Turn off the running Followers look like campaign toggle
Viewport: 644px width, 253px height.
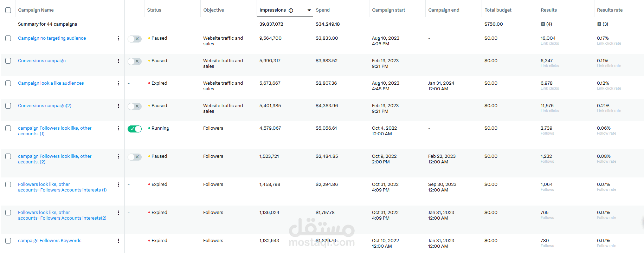click(135, 129)
